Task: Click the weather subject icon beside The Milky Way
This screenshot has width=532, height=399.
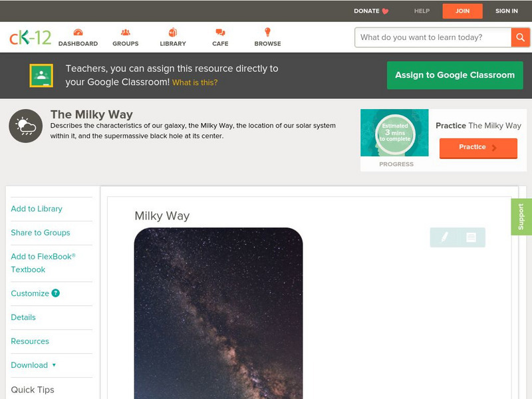Action: coord(26,126)
